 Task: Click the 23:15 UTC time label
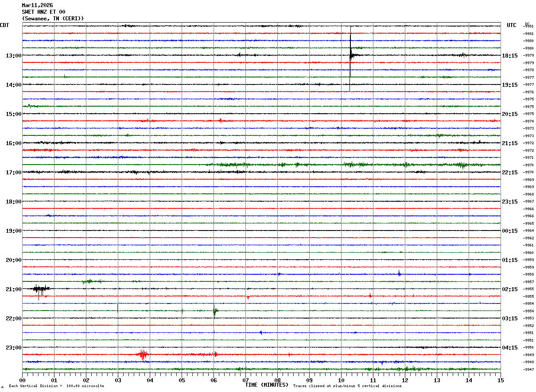pyautogui.click(x=510, y=202)
